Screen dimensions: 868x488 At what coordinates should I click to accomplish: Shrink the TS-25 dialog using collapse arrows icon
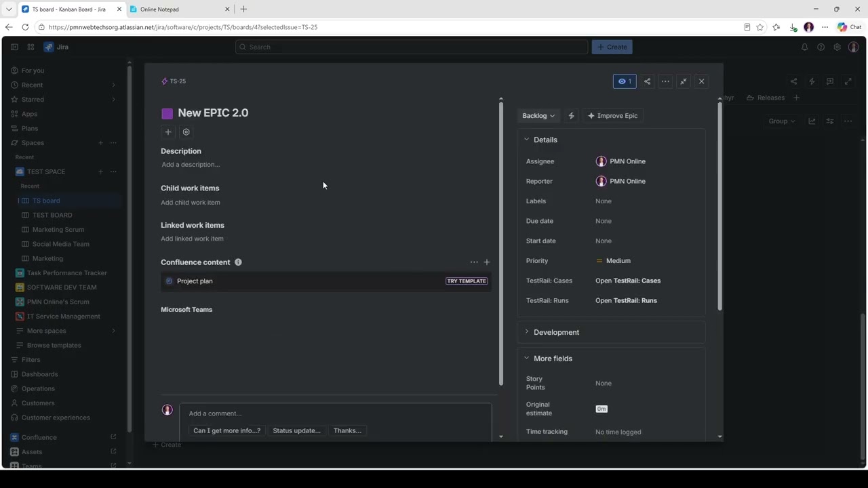tap(684, 81)
